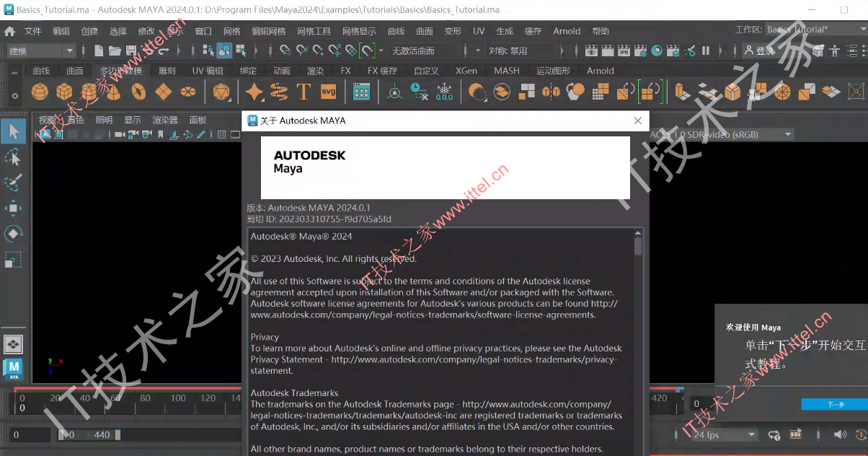Open the shelf settings gear menu

[x=15, y=95]
